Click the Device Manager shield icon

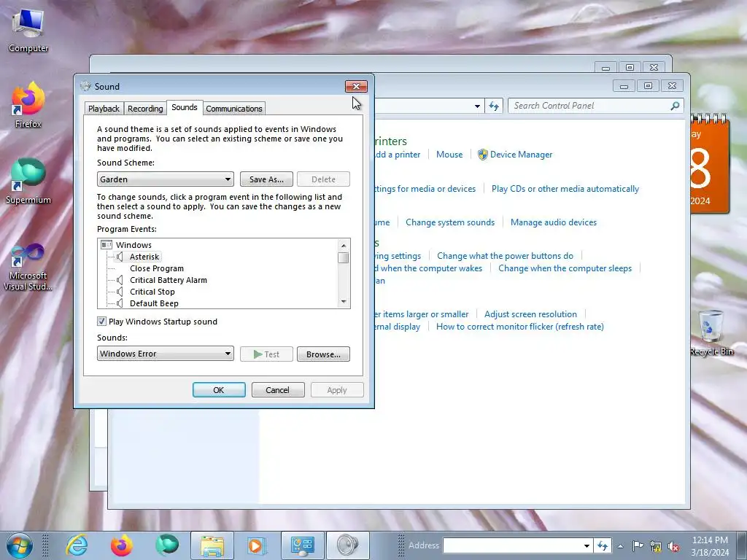point(483,155)
